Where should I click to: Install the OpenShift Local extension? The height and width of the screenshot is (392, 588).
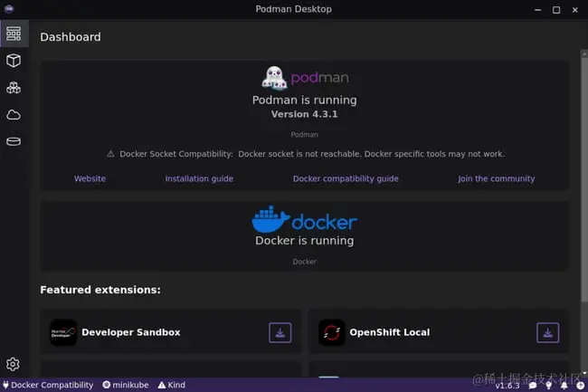pos(547,332)
